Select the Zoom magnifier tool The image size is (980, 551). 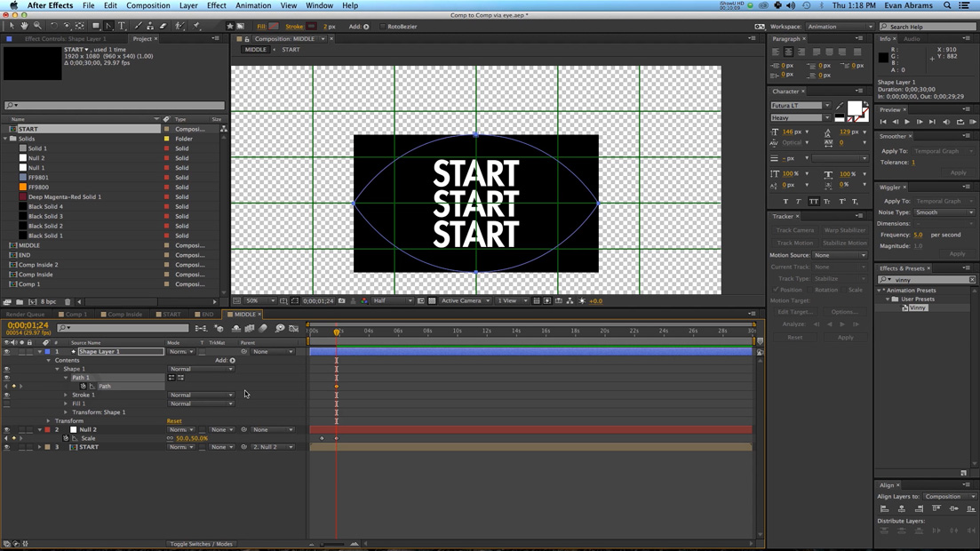37,27
